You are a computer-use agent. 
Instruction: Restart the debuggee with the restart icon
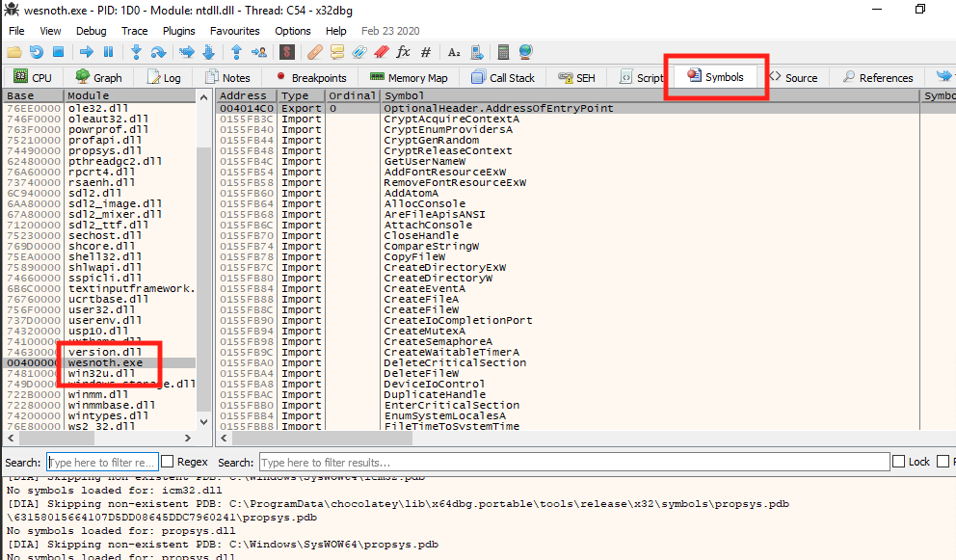[37, 52]
